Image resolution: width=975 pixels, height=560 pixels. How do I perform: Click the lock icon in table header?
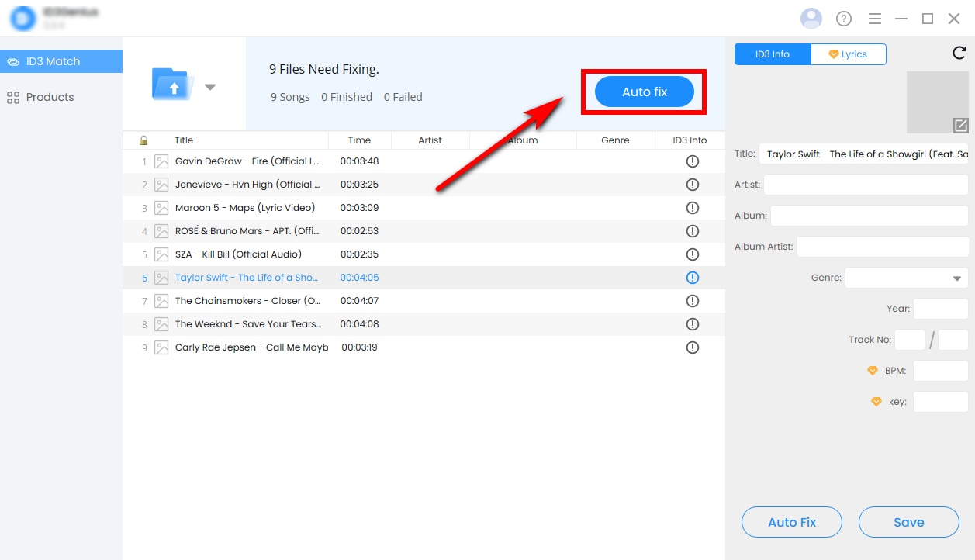click(143, 140)
